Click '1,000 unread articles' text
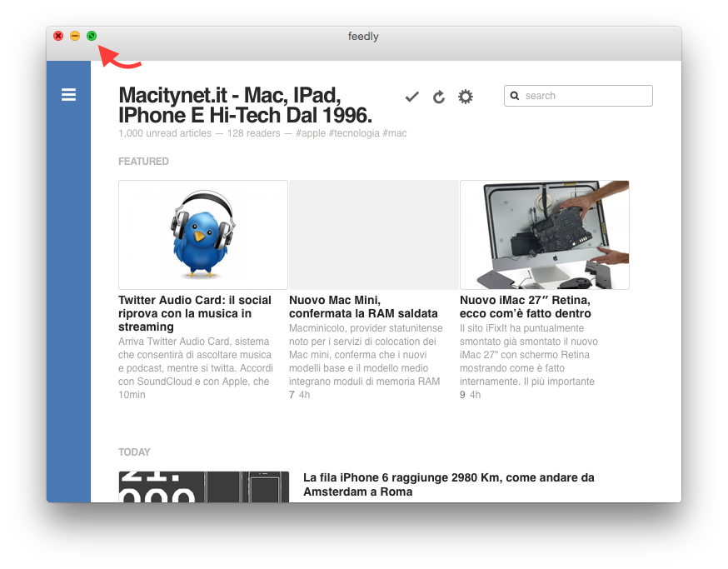728x569 pixels. tap(165, 133)
